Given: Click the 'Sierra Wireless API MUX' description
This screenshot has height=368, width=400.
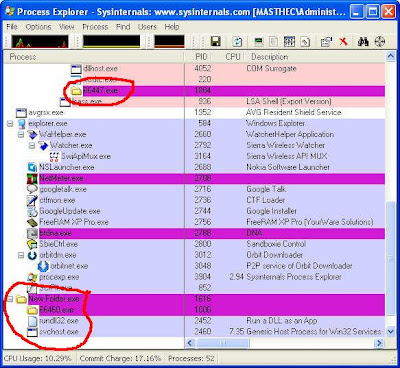Looking at the screenshot, I should pyautogui.click(x=287, y=156).
